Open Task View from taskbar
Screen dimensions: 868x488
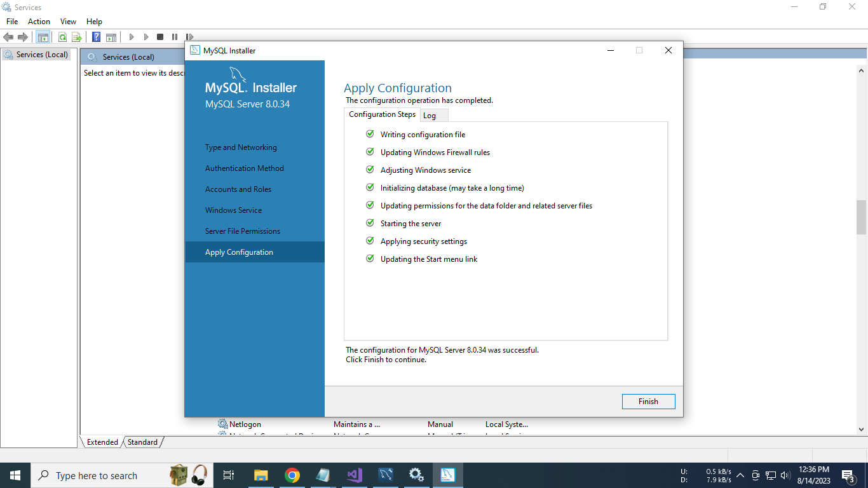click(229, 475)
